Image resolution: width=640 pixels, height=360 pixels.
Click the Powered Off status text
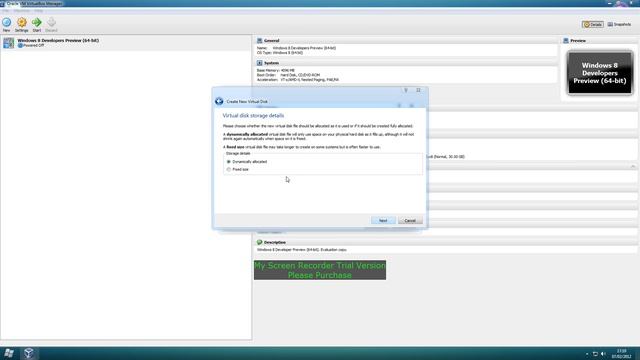[33, 45]
